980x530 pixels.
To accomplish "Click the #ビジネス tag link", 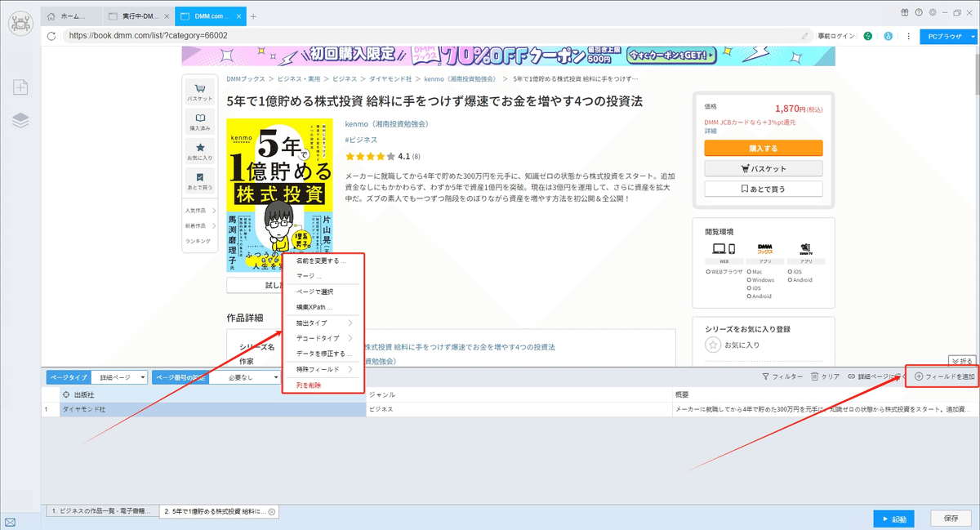I will click(x=361, y=140).
